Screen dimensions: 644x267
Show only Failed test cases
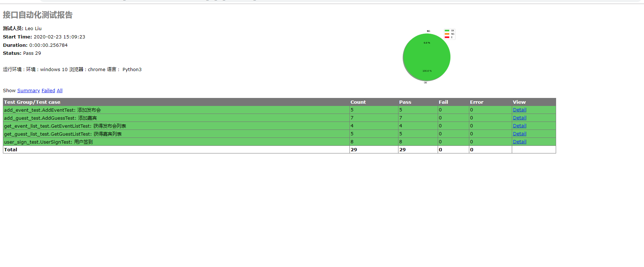(x=48, y=91)
